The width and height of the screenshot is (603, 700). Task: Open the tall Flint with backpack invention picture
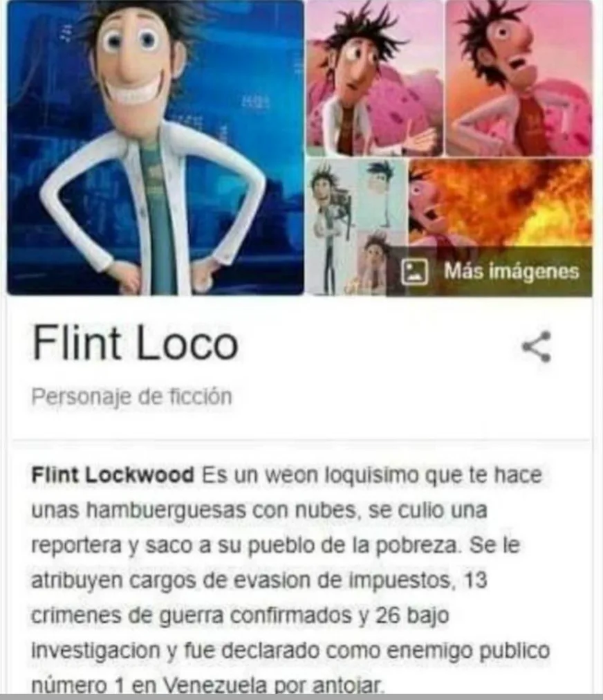[x=331, y=227]
